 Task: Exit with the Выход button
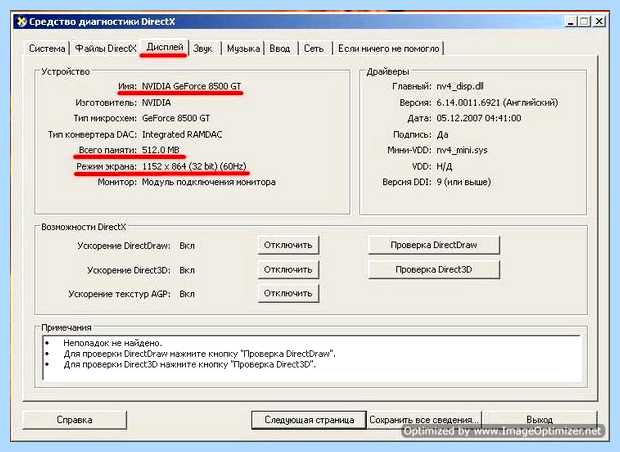point(539,420)
